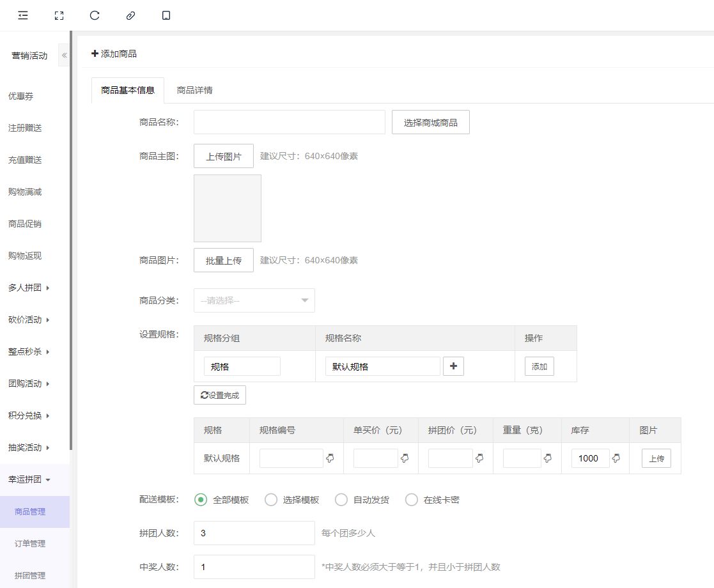Click batch-fill icon next to 库存 field
The image size is (714, 588).
click(x=616, y=458)
